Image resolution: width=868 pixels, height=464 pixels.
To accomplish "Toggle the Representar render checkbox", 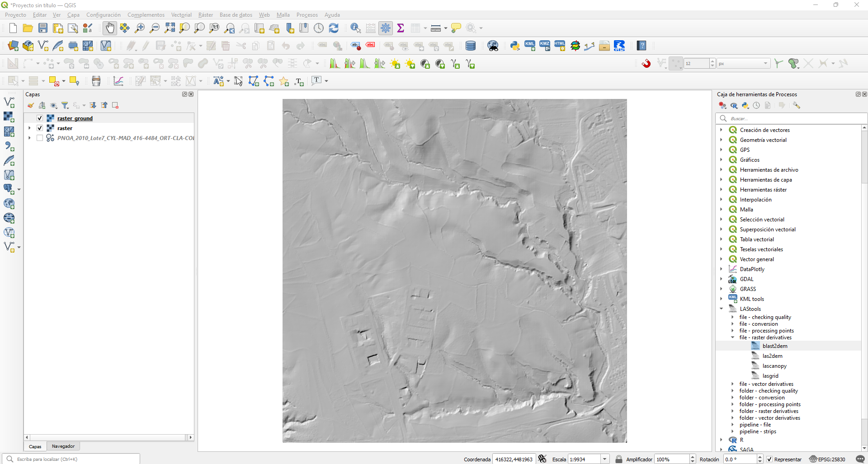I will tap(769, 459).
